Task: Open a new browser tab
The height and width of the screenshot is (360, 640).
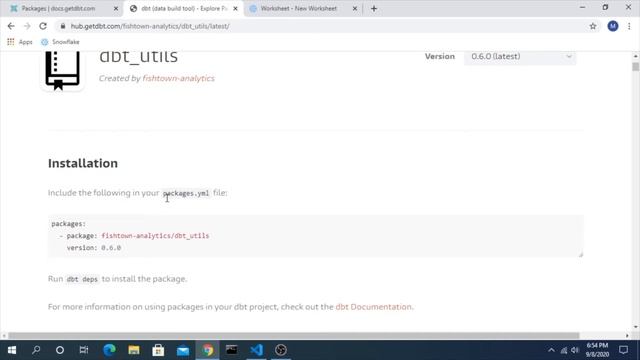Action: [x=374, y=8]
